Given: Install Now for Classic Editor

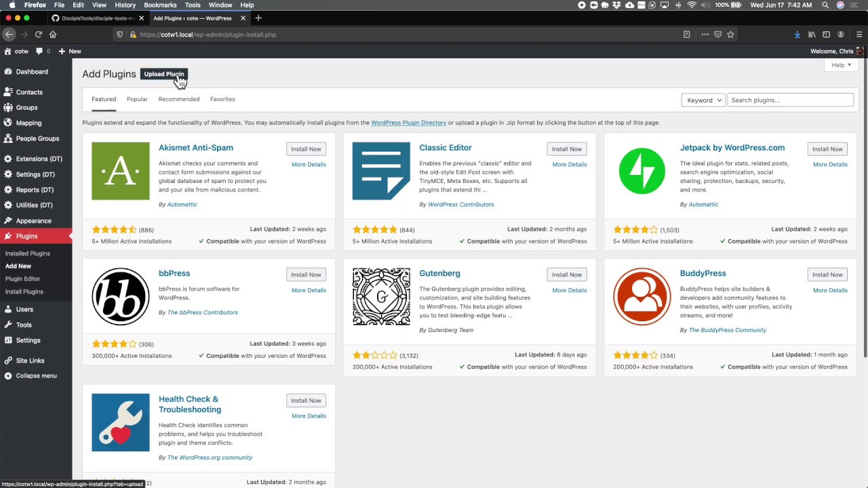Looking at the screenshot, I should (x=567, y=149).
